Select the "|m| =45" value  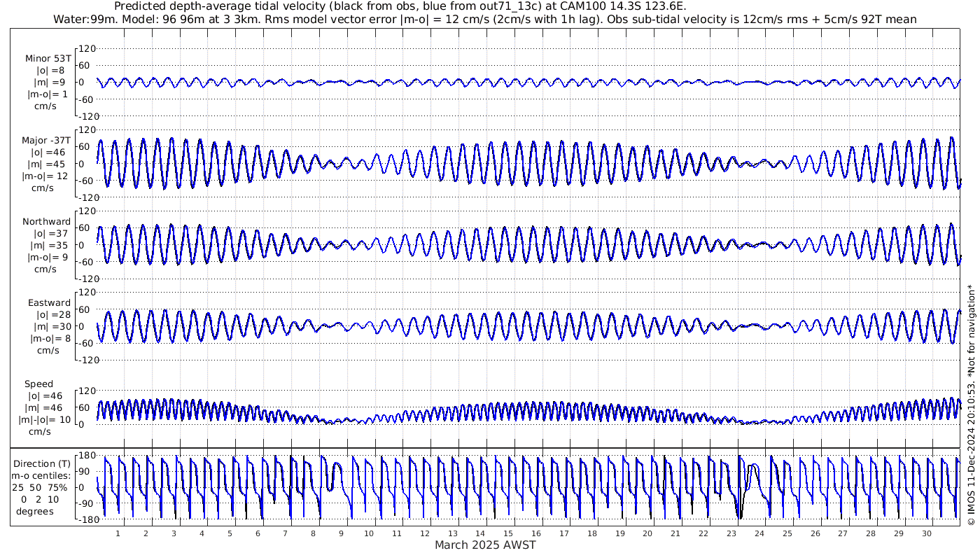click(48, 164)
